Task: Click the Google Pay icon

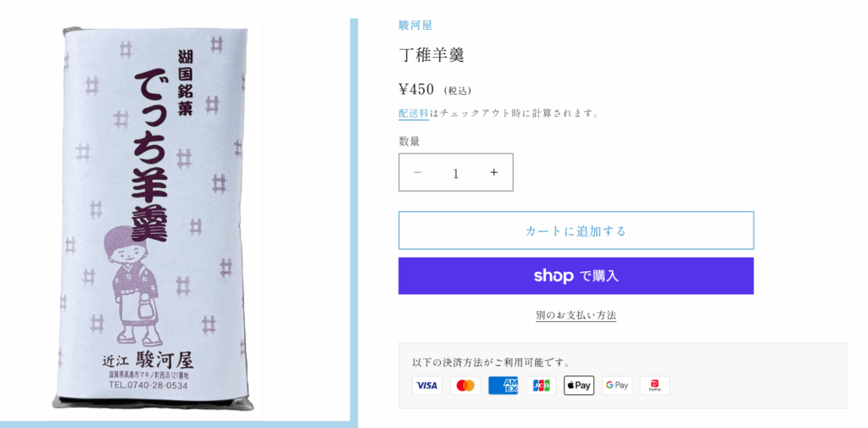Action: pyautogui.click(x=617, y=386)
